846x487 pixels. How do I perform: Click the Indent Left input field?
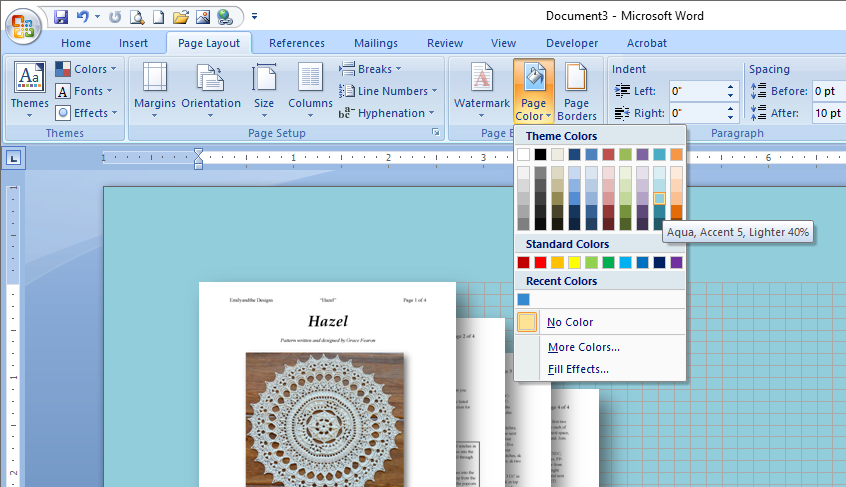696,91
